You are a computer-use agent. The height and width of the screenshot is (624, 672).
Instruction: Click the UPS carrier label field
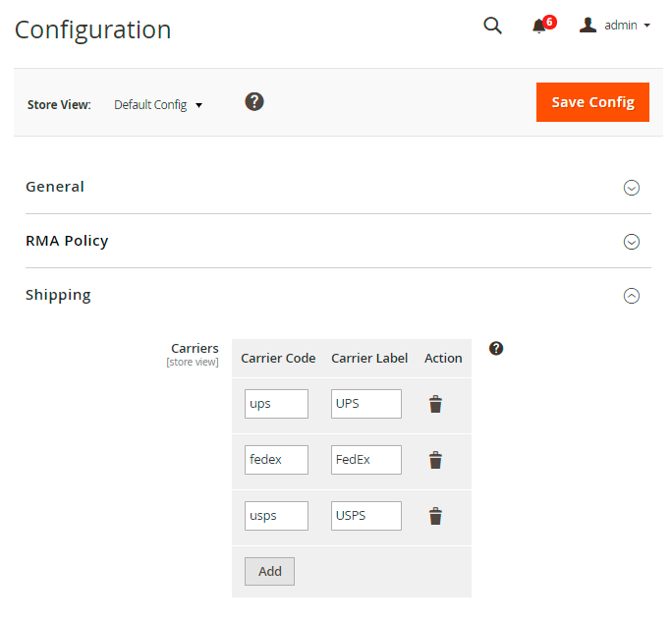pos(365,404)
